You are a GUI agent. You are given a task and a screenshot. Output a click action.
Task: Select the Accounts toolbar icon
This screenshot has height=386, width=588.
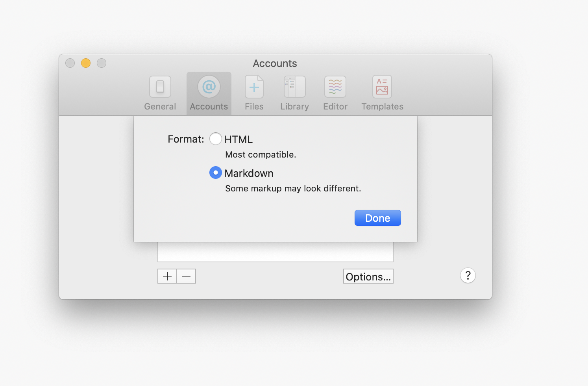[209, 93]
